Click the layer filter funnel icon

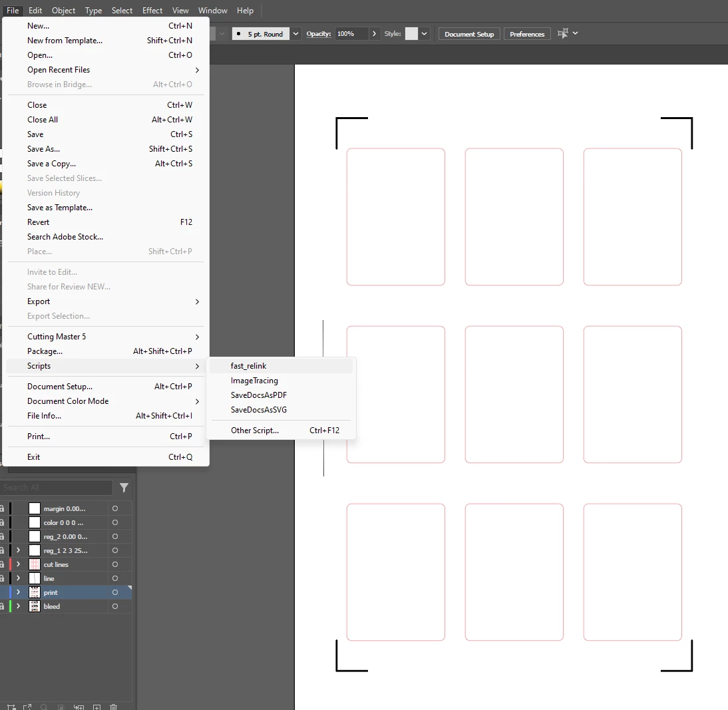click(x=124, y=488)
